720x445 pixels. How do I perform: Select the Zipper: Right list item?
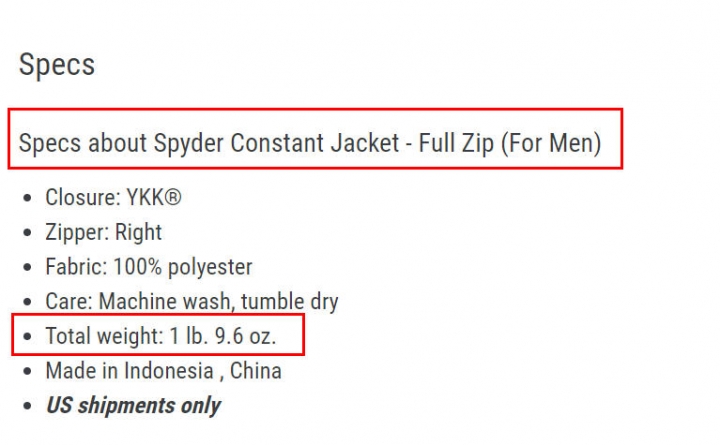103,232
